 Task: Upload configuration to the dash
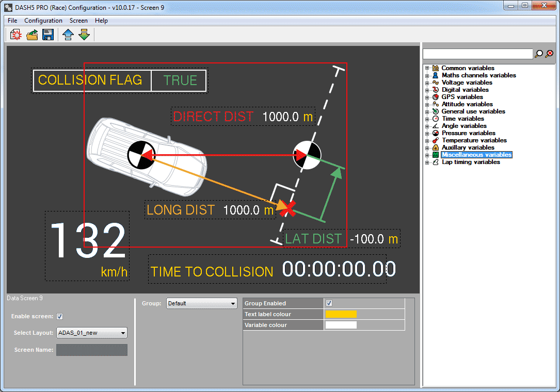(68, 34)
